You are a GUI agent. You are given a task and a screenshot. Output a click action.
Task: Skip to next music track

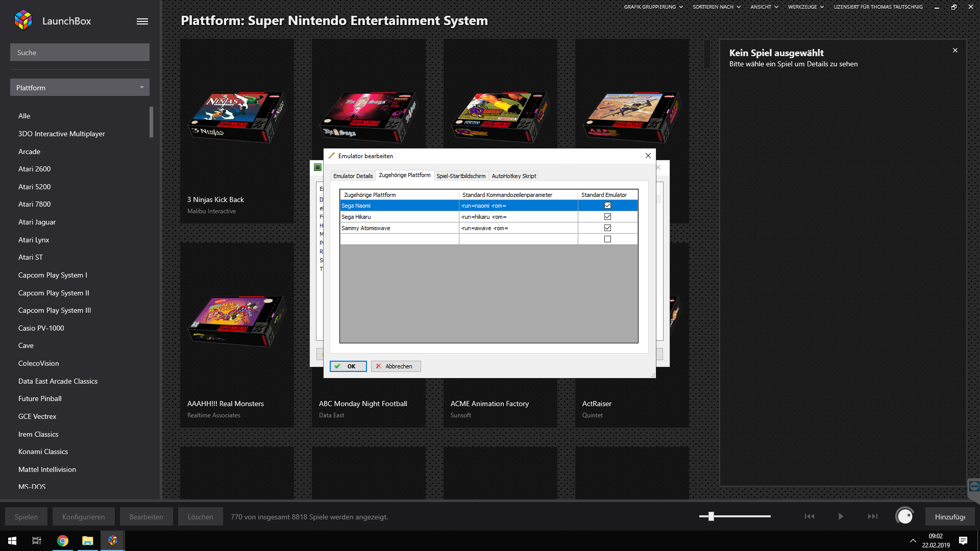(x=873, y=516)
